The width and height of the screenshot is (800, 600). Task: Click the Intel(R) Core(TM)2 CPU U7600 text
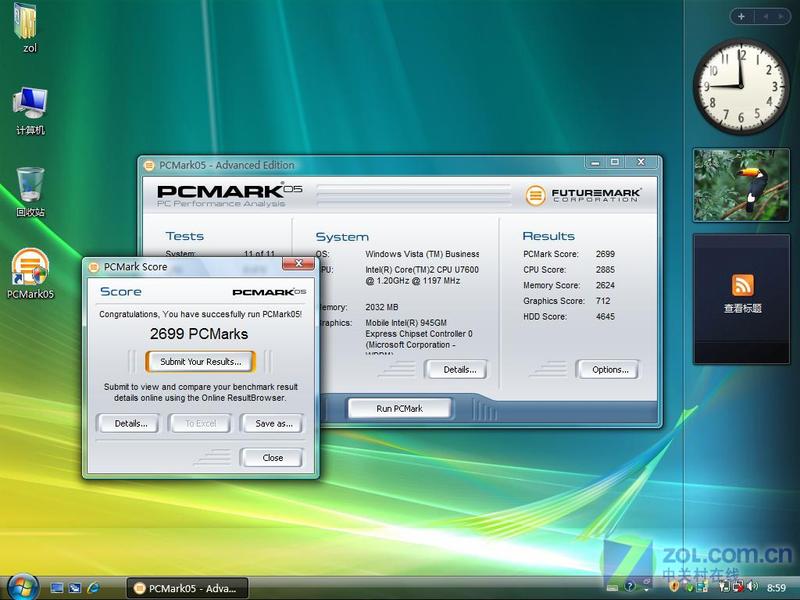(422, 269)
